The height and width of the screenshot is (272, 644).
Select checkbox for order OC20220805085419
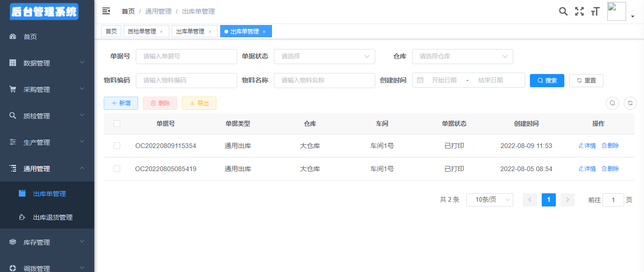click(x=117, y=169)
